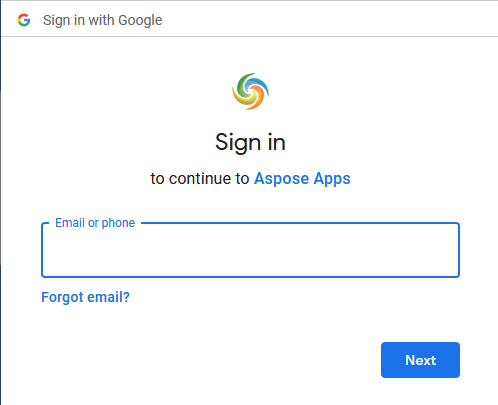Click the floating Email or phone label

coord(95,223)
